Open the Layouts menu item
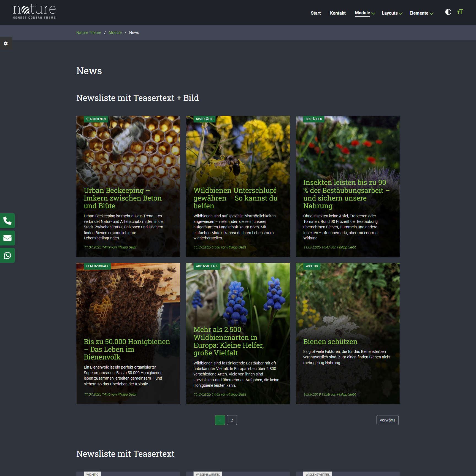The height and width of the screenshot is (476, 476). click(x=390, y=13)
